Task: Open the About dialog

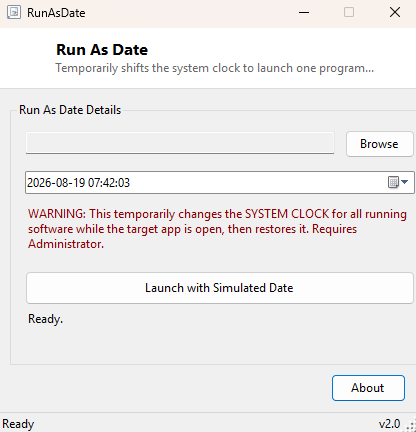Action: [x=368, y=388]
